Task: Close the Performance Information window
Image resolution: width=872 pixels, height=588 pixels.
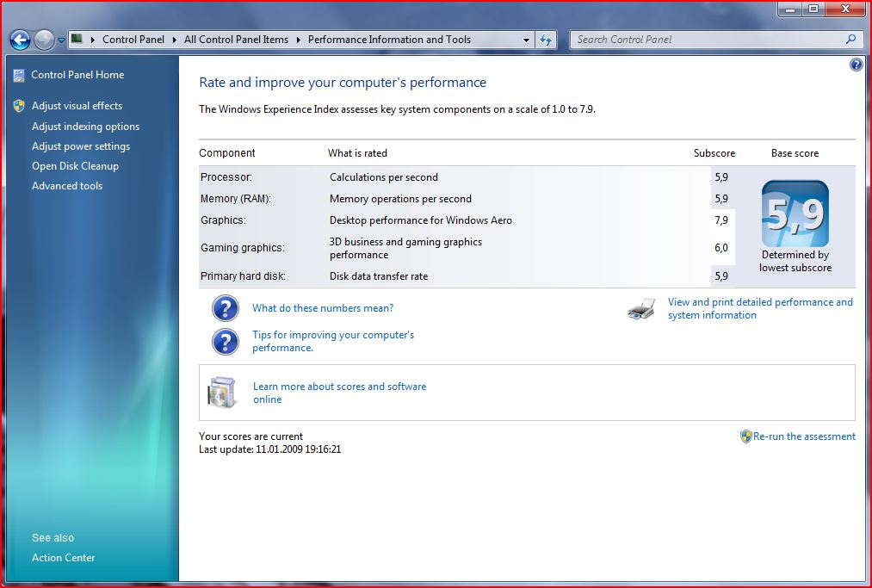Action: point(845,9)
